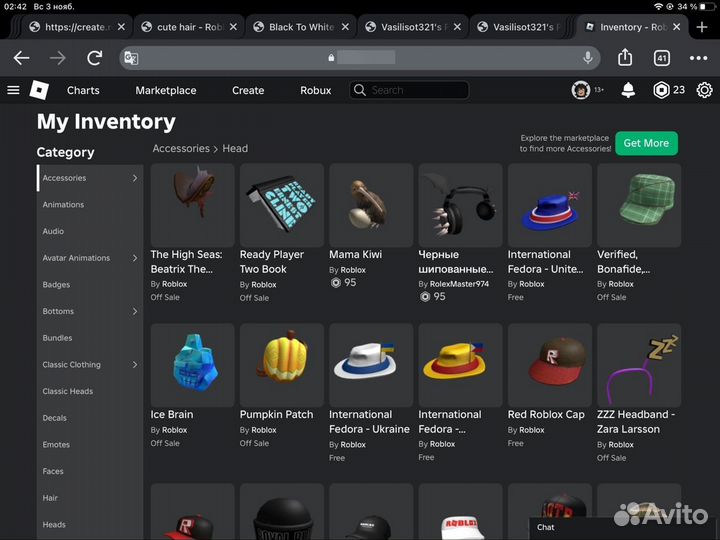The image size is (720, 540).
Task: Open the user avatar profile
Action: [581, 90]
